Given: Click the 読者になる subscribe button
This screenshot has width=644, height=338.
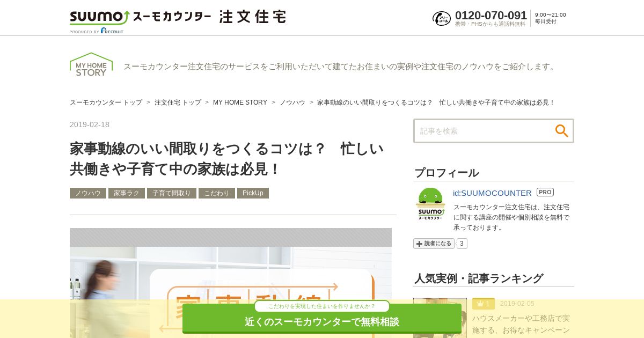Looking at the screenshot, I should pyautogui.click(x=434, y=244).
